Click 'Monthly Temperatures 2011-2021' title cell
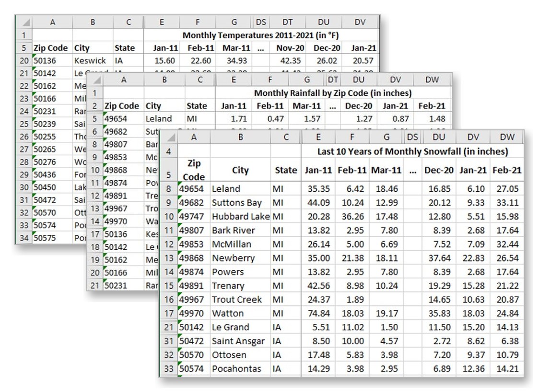This screenshot has height=392, width=539. pos(260,35)
